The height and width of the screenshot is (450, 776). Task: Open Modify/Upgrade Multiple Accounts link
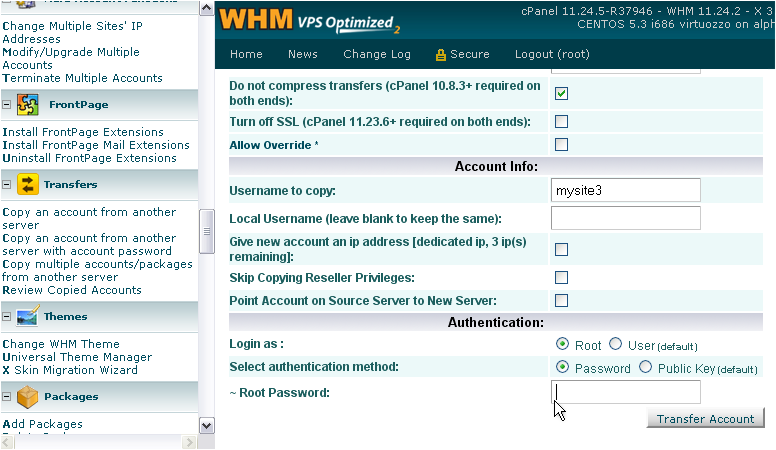click(71, 58)
